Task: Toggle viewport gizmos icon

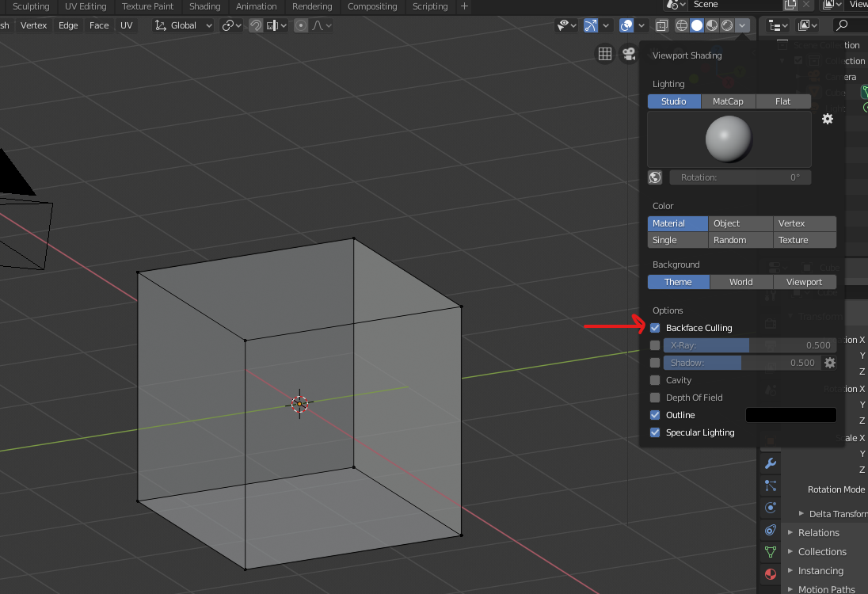Action: (591, 25)
